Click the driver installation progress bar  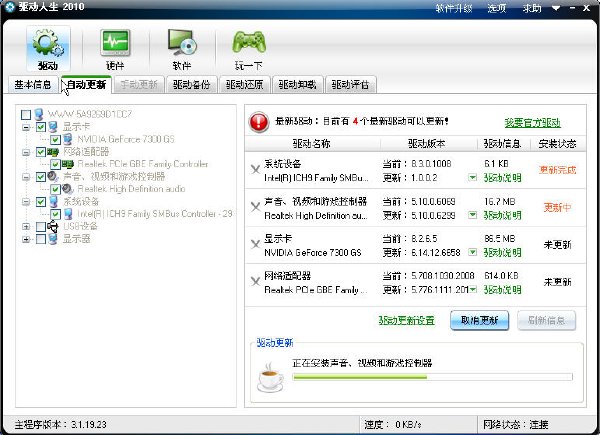[432, 377]
